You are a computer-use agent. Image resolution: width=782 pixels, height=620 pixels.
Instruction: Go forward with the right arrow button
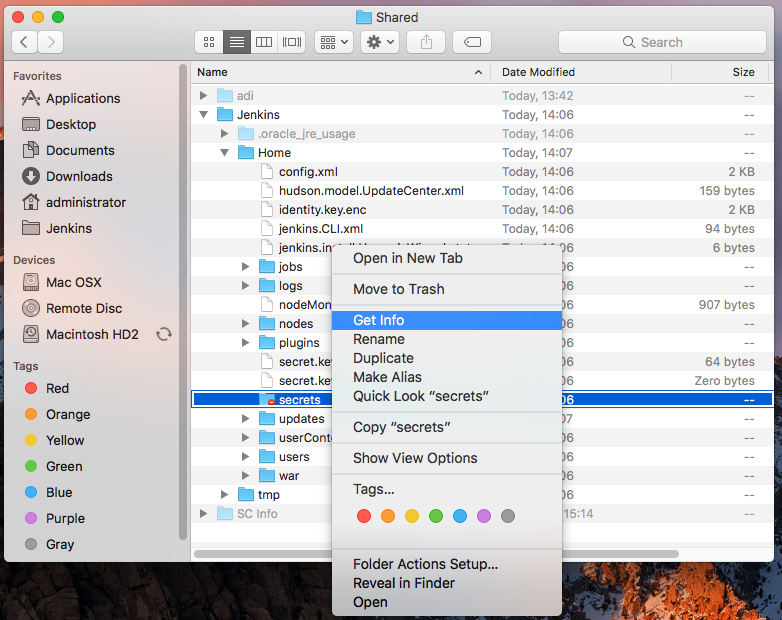point(50,42)
